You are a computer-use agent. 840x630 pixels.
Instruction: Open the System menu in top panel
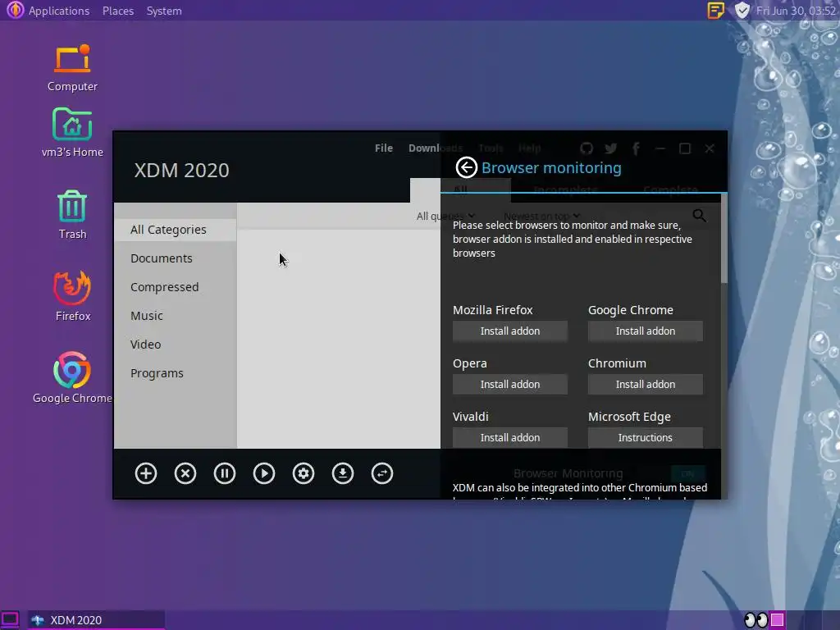(x=164, y=11)
